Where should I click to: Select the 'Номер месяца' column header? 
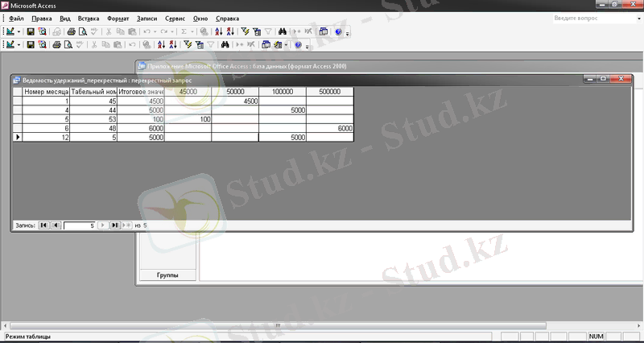(x=46, y=92)
